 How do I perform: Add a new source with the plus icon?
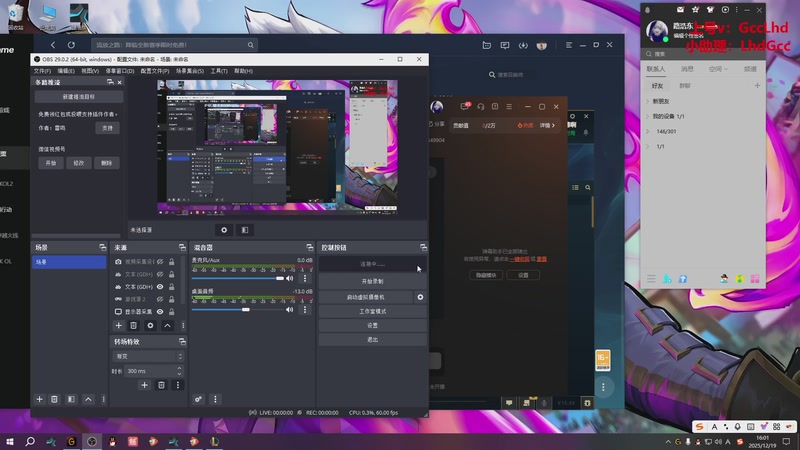pos(118,326)
